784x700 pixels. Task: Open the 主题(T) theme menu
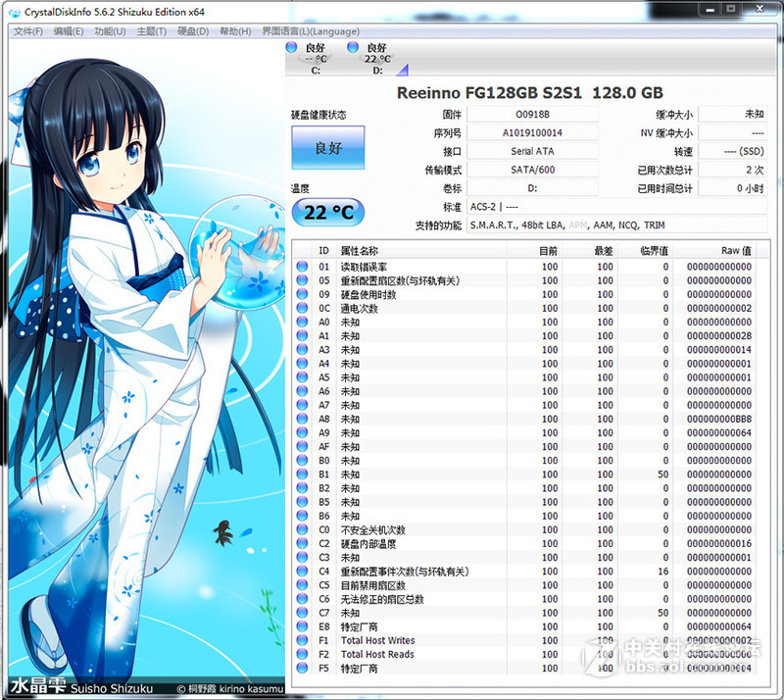click(x=152, y=31)
